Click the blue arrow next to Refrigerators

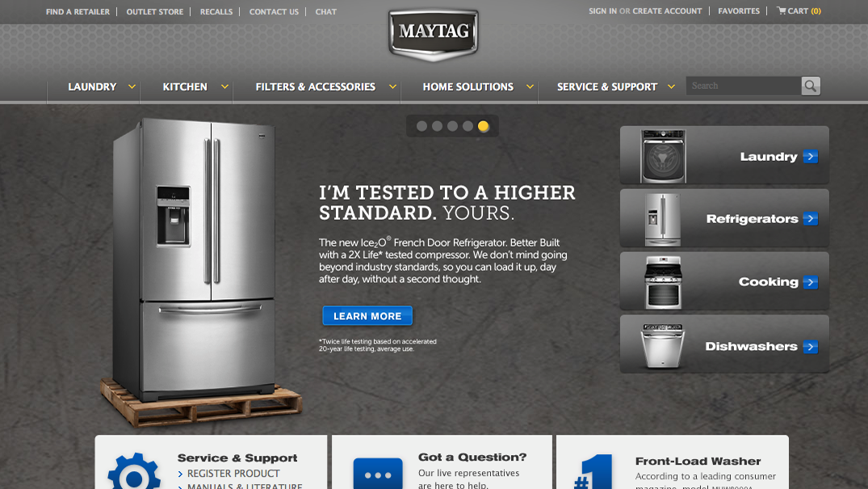pos(811,218)
